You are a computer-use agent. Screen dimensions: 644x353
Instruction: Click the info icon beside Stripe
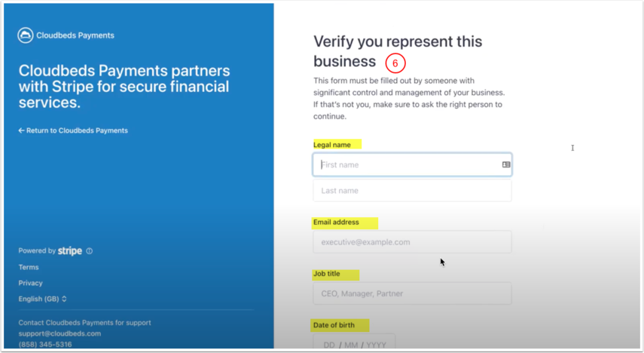pos(90,251)
